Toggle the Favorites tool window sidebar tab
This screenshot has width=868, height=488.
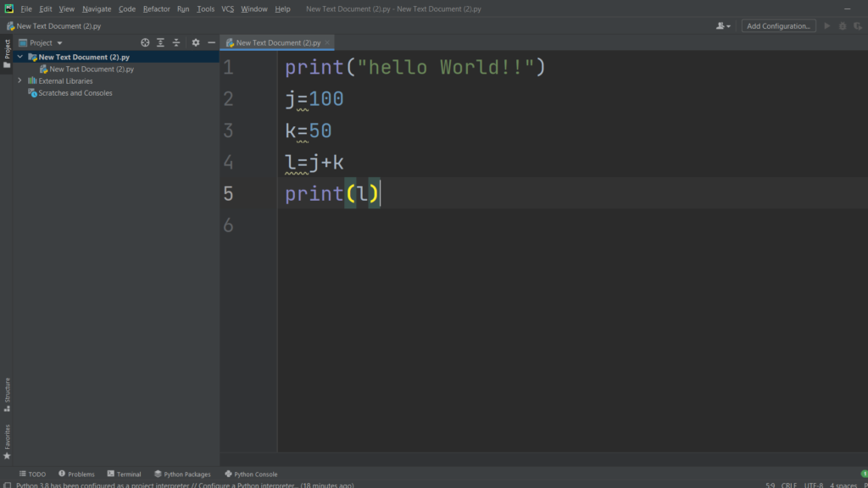pos(7,441)
